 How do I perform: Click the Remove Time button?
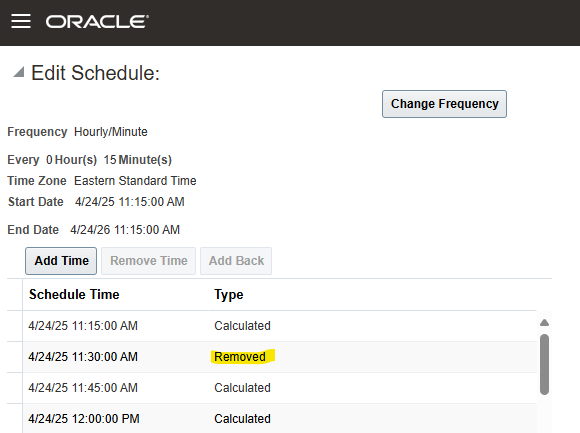[x=148, y=261]
